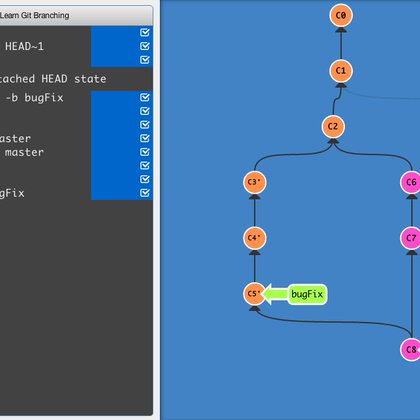This screenshot has height=420, width=420.
Task: Click the pink C8 merge commit
Action: point(410,349)
